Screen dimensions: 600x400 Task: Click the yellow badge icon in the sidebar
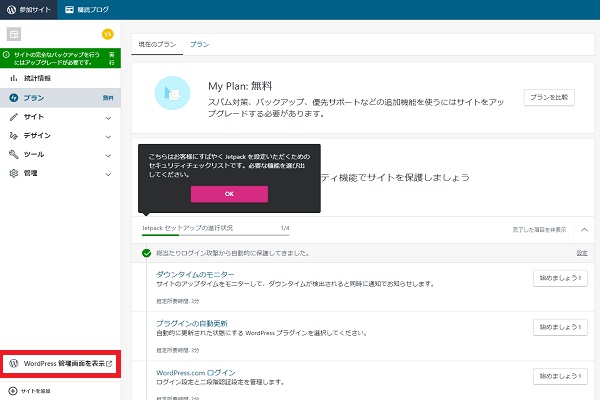coord(108,34)
